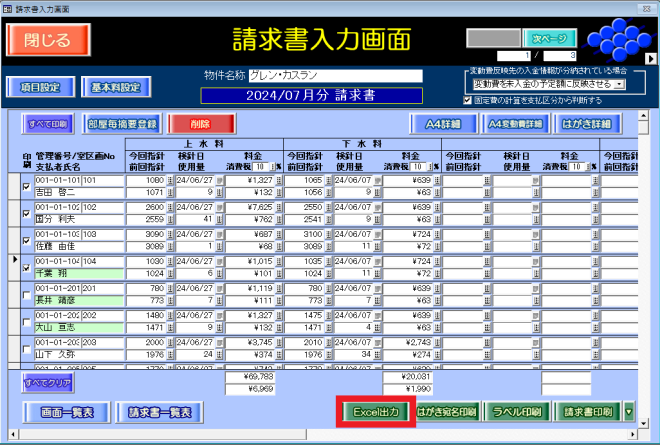
Task: Switch to the はがき詳細 view
Action: coord(587,124)
